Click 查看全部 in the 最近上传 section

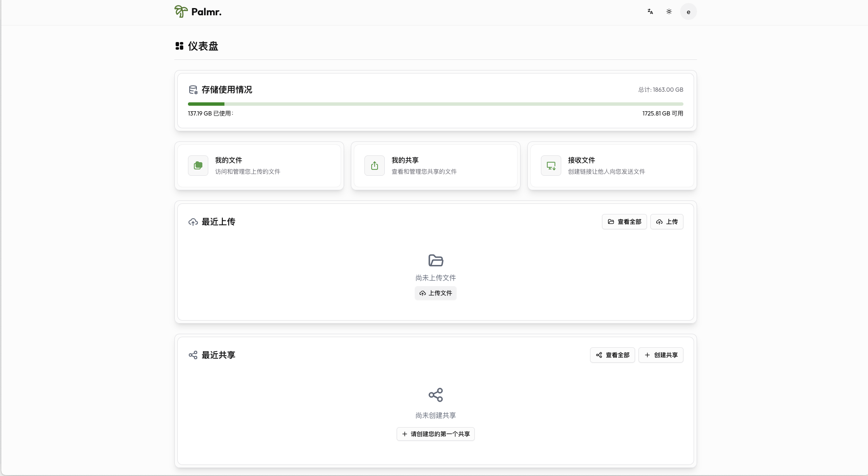[624, 222]
